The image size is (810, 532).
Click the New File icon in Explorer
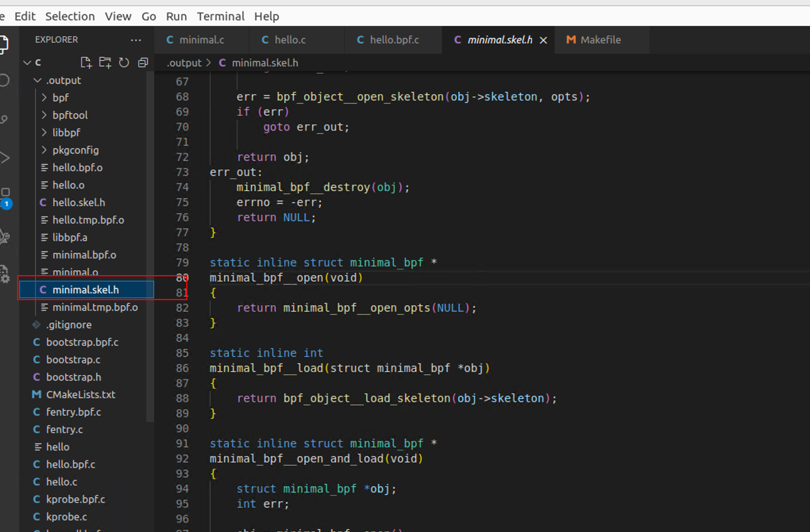tap(86, 62)
